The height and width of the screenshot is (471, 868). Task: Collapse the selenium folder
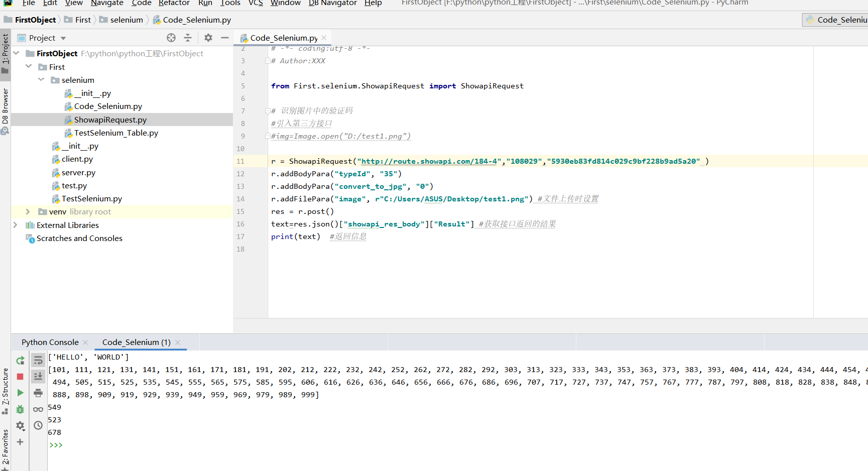point(41,80)
